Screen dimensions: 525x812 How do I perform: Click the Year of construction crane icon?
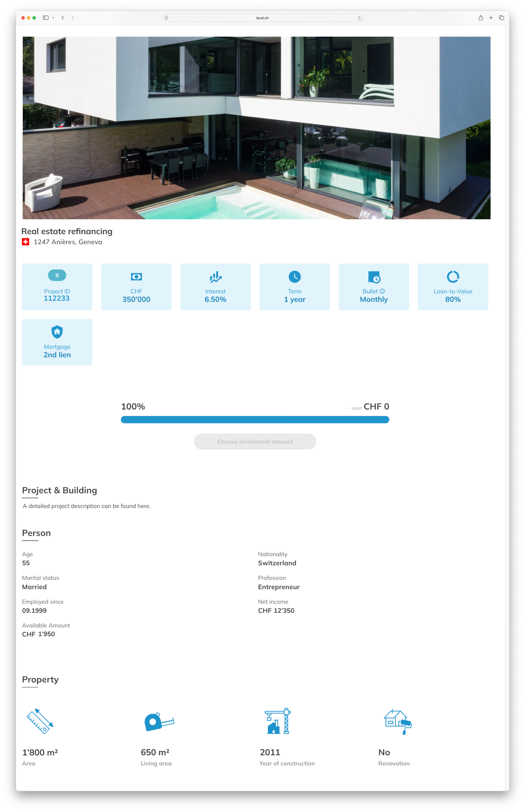coord(278,721)
